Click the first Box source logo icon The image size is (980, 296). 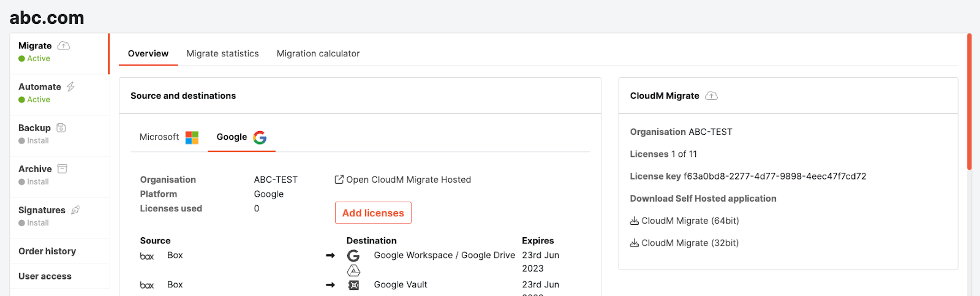(147, 256)
